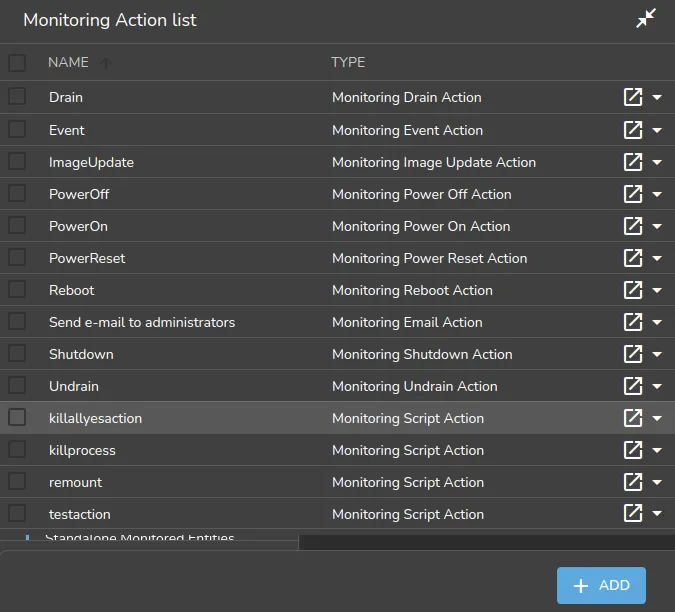Open the PowerReset row's edit icon
This screenshot has height=612, width=675.
(633, 258)
